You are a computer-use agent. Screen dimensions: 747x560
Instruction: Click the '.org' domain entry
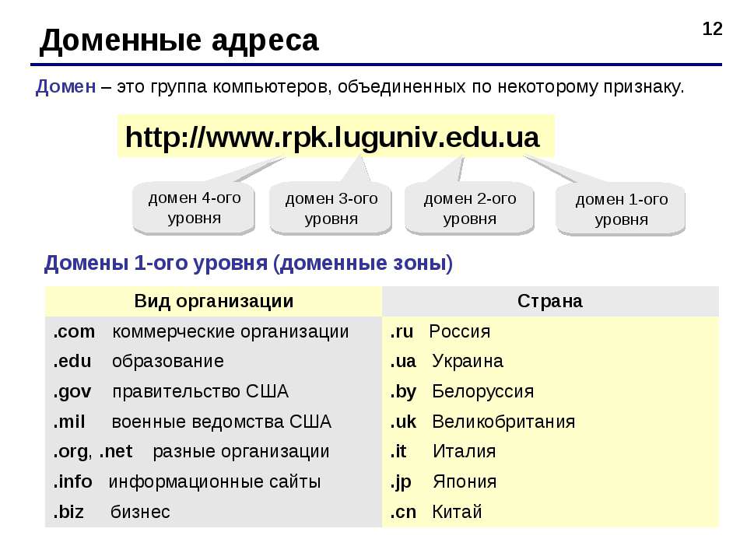(x=71, y=451)
